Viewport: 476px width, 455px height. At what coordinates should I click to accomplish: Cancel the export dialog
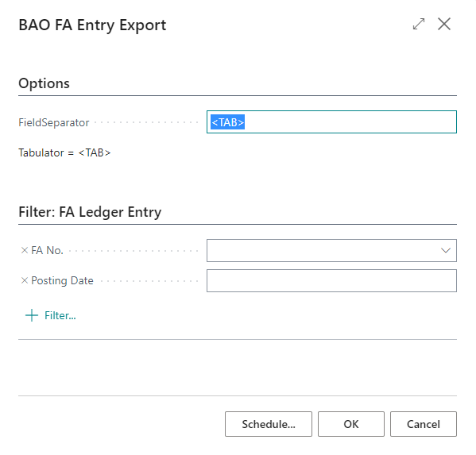tap(424, 424)
